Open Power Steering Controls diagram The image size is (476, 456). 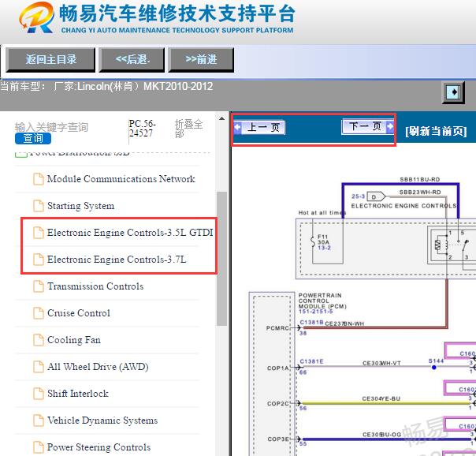pyautogui.click(x=99, y=447)
